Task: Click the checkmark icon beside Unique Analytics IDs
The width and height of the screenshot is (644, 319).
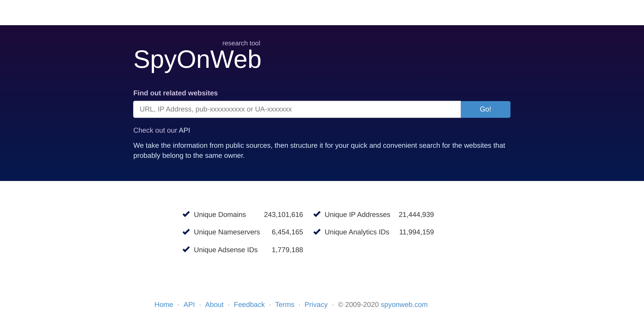Action: (x=317, y=232)
